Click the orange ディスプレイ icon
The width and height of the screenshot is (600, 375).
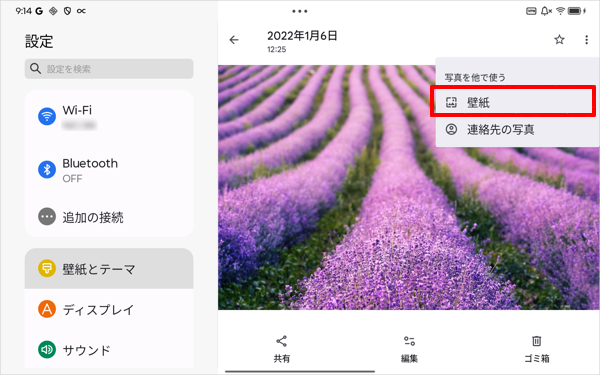(x=47, y=309)
